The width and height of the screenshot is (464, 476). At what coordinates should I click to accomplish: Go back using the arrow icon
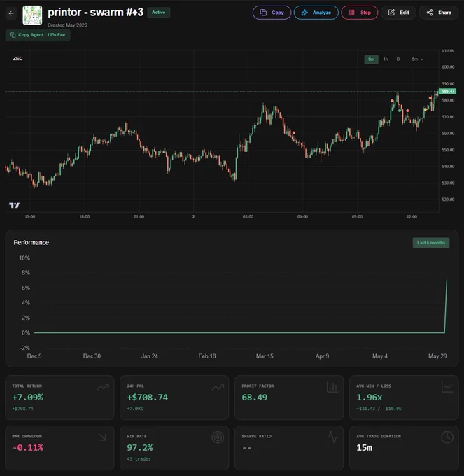tap(11, 13)
